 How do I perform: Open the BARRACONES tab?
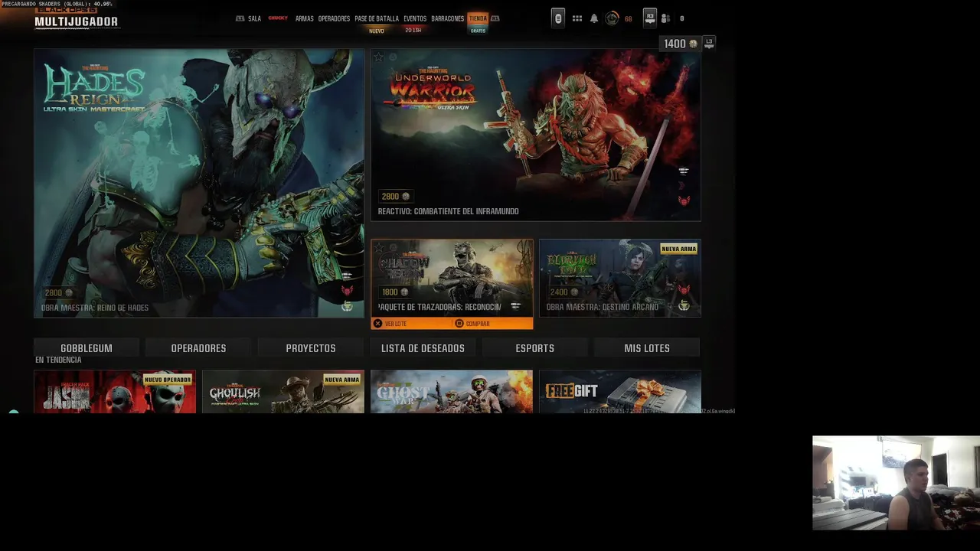[447, 18]
